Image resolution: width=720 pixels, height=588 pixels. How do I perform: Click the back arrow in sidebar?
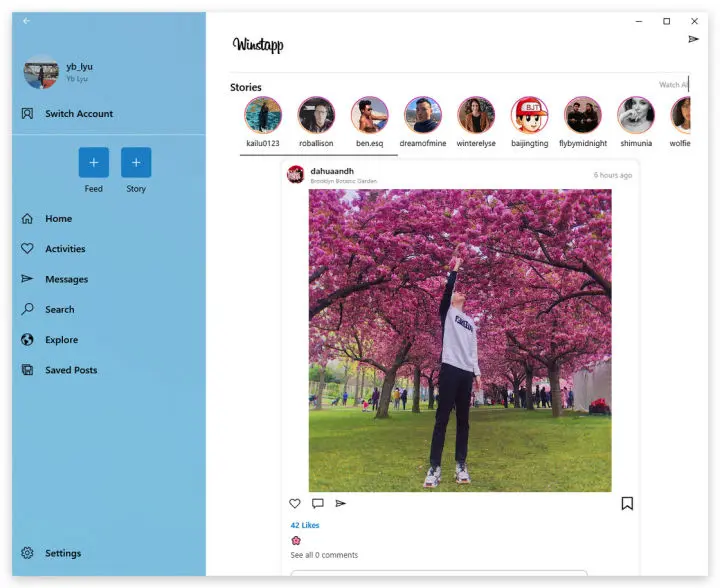[x=26, y=21]
